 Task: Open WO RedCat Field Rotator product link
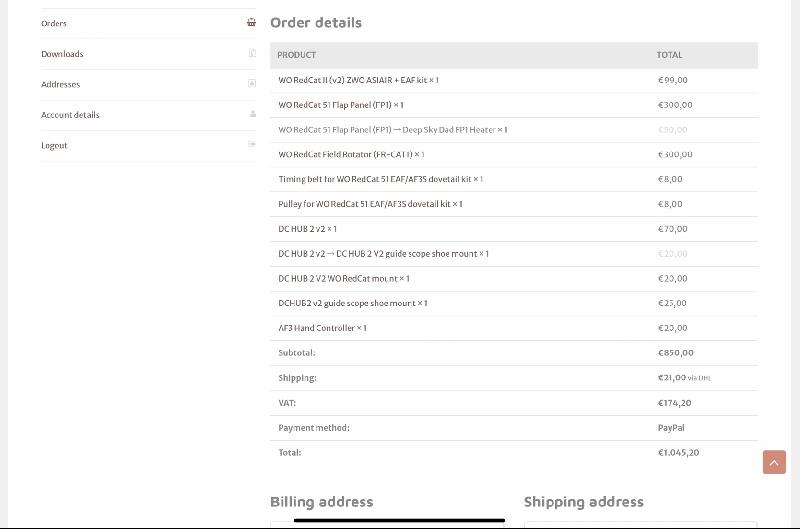point(346,155)
